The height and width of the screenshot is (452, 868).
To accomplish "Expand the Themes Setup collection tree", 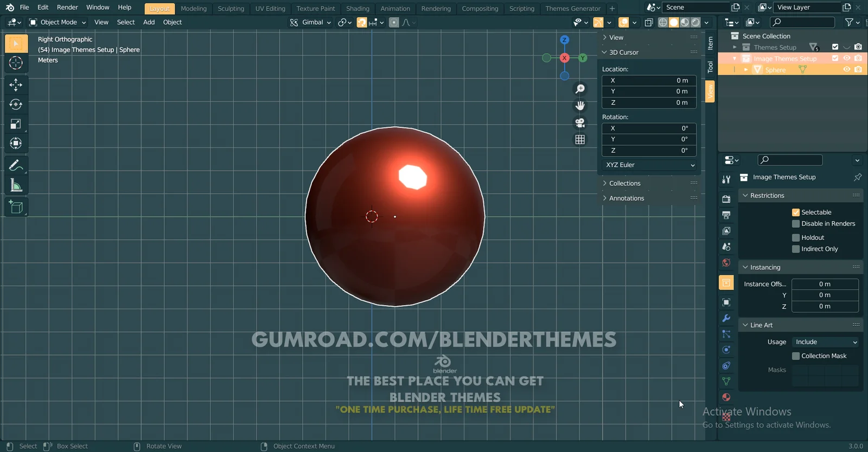I will pyautogui.click(x=735, y=47).
